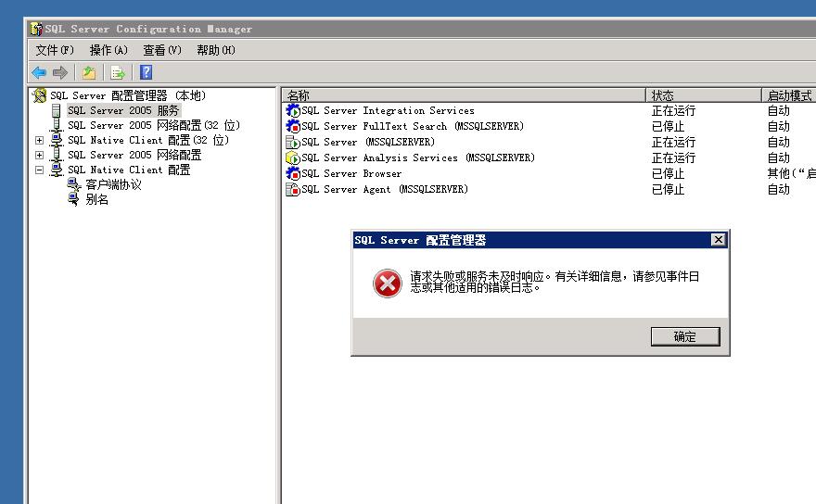816x504 pixels.
Task: Select 别名 in the tree
Action: pos(96,200)
